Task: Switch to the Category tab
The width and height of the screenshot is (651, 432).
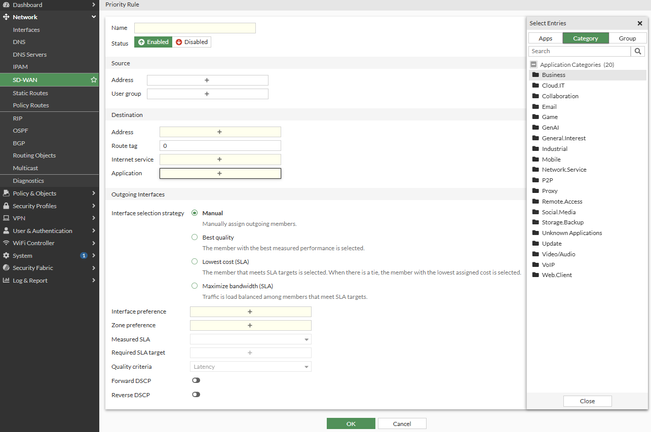Action: tap(585, 38)
